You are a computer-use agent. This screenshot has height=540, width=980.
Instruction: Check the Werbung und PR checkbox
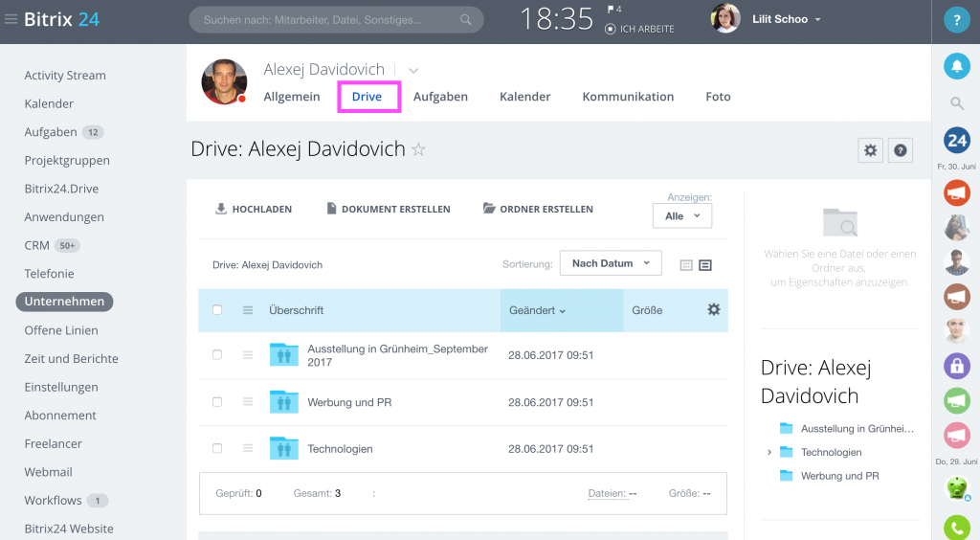tap(217, 402)
